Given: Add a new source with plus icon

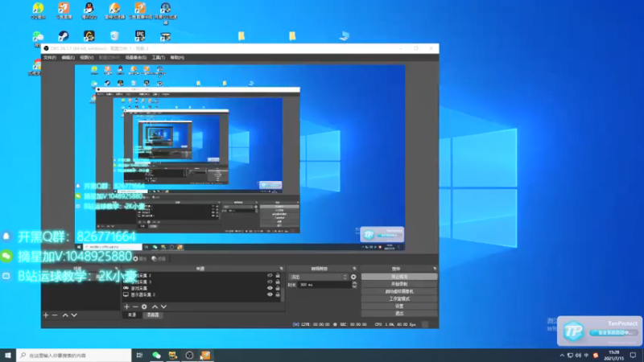Looking at the screenshot, I should point(126,306).
